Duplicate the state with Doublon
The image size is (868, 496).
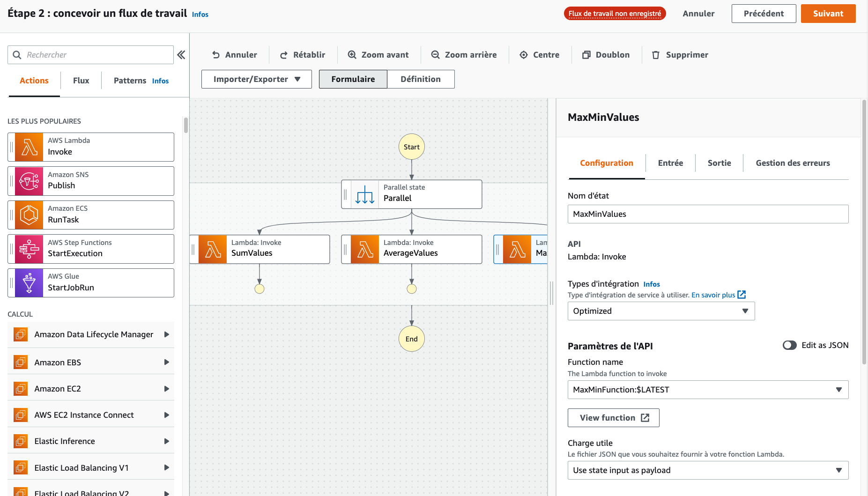coord(606,55)
